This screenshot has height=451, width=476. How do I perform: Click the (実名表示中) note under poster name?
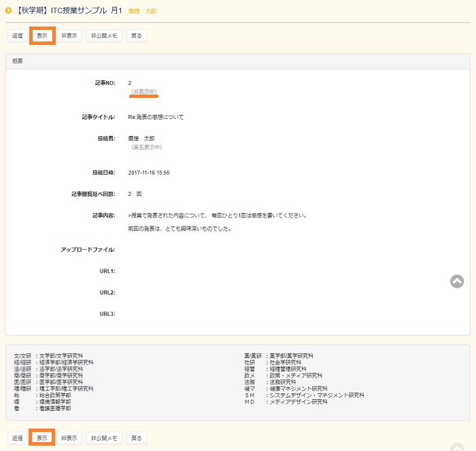146,147
